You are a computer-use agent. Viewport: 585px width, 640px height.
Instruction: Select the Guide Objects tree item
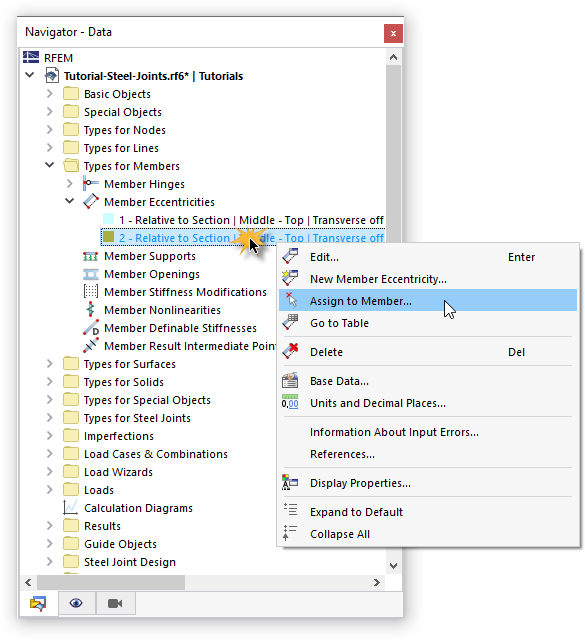(x=120, y=544)
